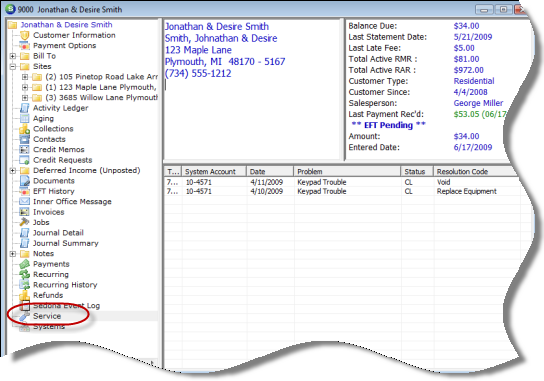Click the (734) 555-1212 phone number
544x381 pixels.
(x=198, y=74)
